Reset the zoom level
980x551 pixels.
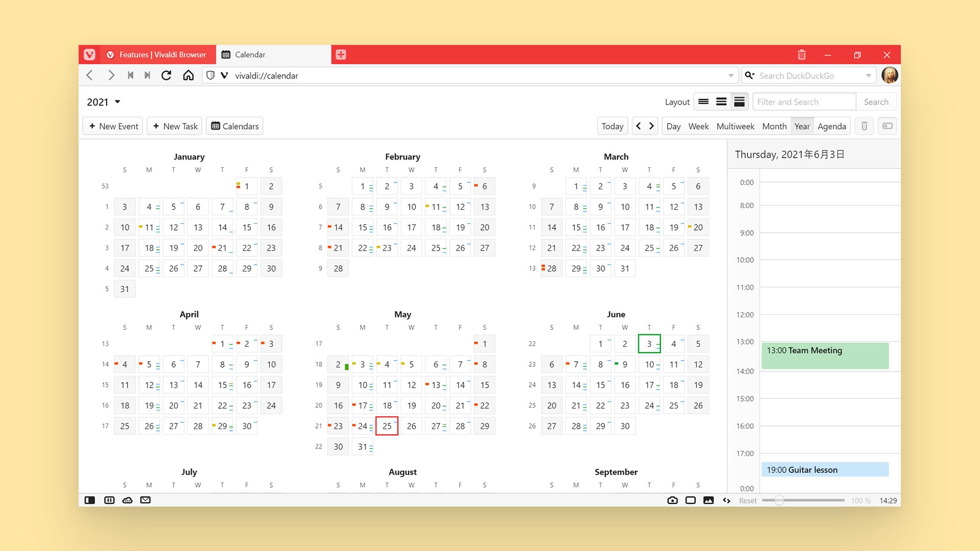(x=748, y=500)
